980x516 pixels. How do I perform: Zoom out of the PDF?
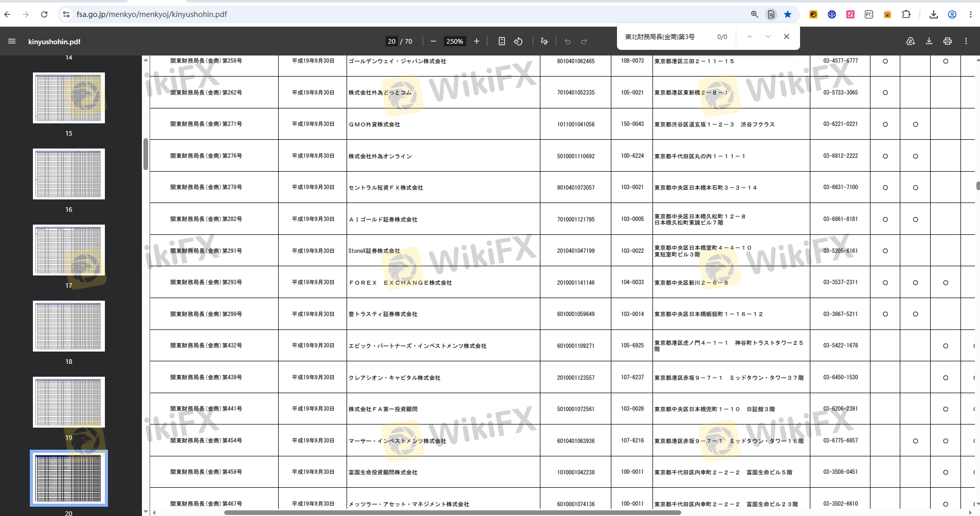[433, 41]
